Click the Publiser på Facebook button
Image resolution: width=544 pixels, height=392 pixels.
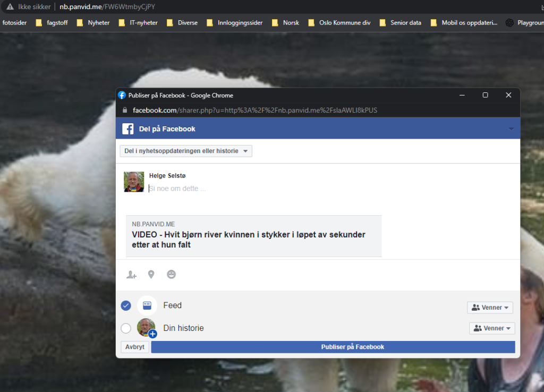coord(352,347)
